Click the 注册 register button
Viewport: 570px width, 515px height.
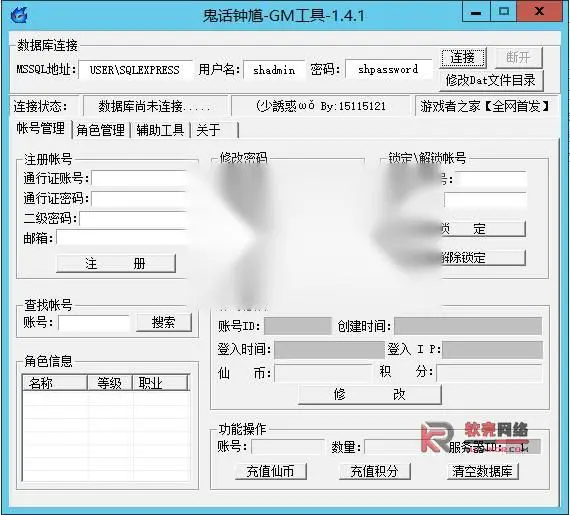click(116, 263)
